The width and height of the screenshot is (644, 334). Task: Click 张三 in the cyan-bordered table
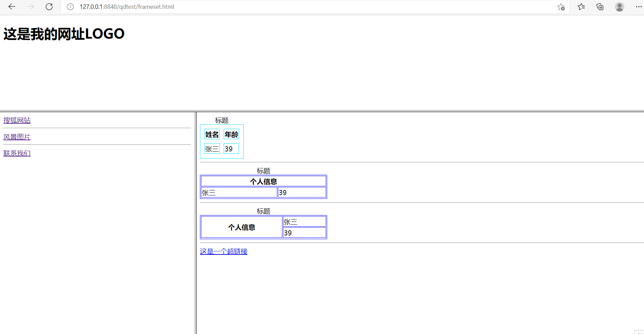212,149
